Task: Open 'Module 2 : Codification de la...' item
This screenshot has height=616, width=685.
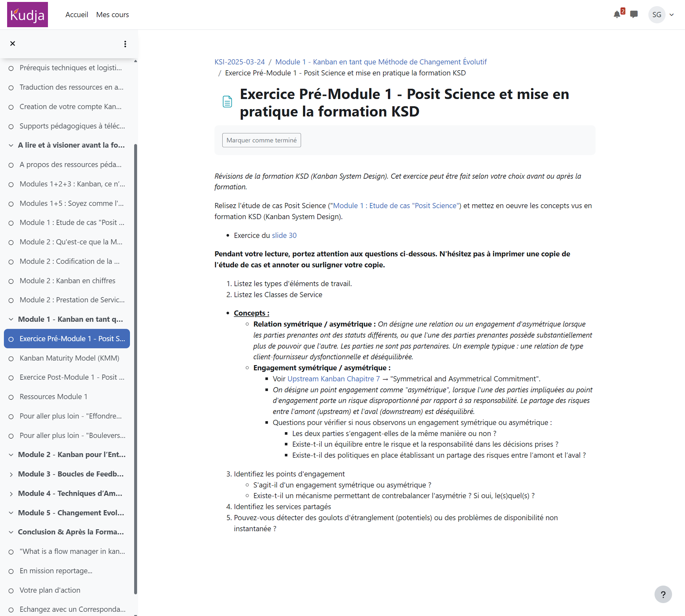Action: pyautogui.click(x=70, y=261)
